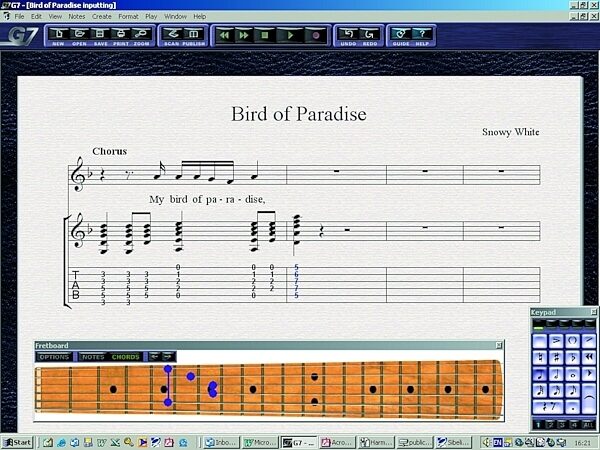Click the lyric word 'bird'
The image size is (600, 450).
[178, 199]
